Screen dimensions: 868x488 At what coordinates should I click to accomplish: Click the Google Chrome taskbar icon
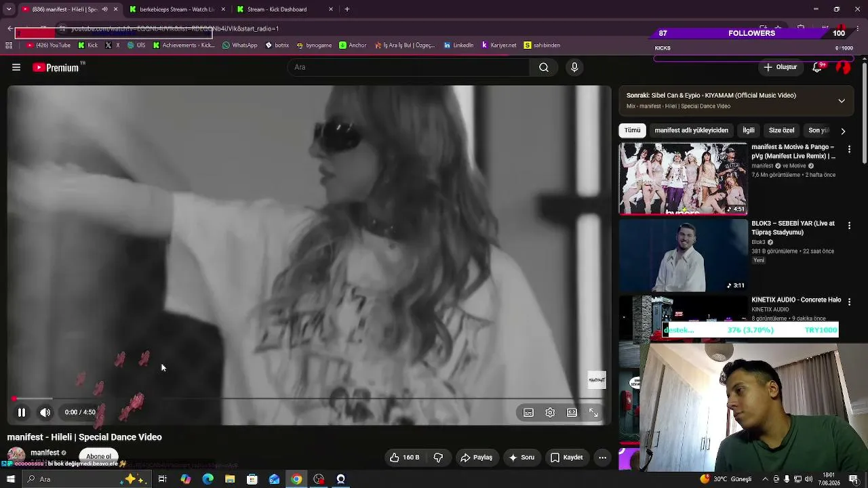pyautogui.click(x=296, y=479)
